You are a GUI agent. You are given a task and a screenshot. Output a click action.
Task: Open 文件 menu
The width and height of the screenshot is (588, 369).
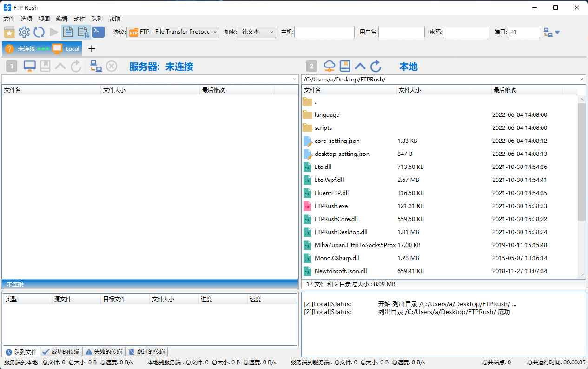(x=9, y=19)
